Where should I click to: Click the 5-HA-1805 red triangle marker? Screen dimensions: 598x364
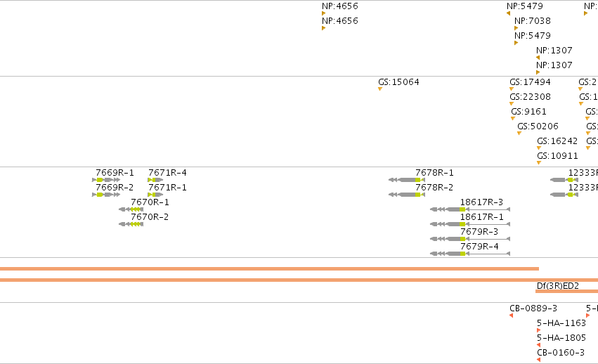pos(538,345)
